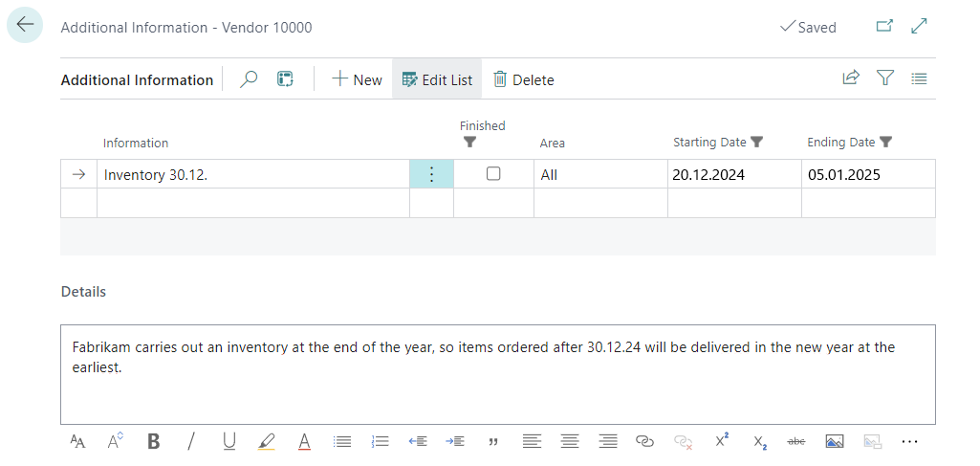Toggle strikethrough text formatting
The height and width of the screenshot is (466, 980).
(x=795, y=441)
